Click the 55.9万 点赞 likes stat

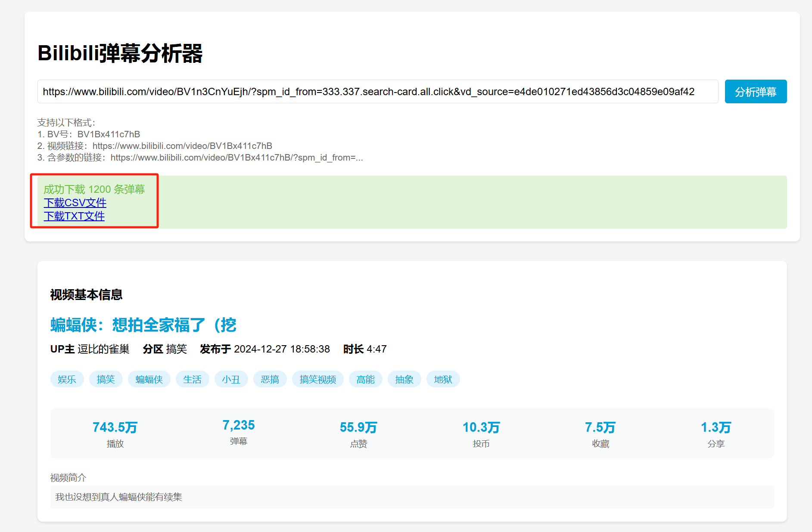(x=358, y=433)
